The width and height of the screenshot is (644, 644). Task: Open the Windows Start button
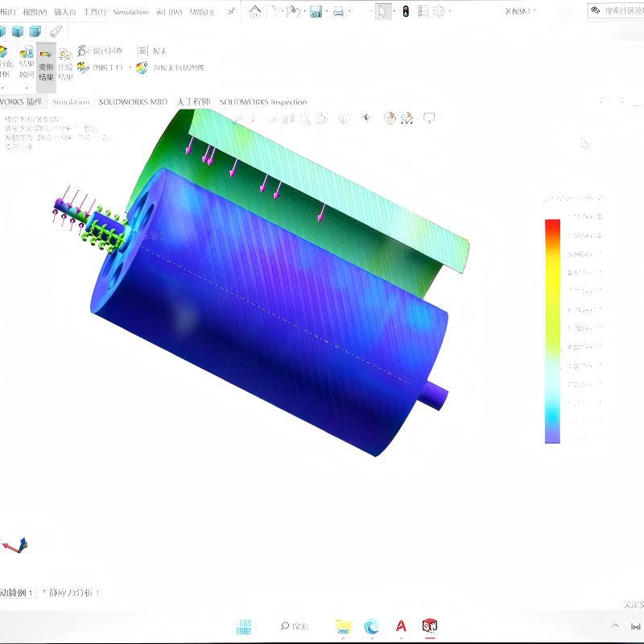point(244,627)
